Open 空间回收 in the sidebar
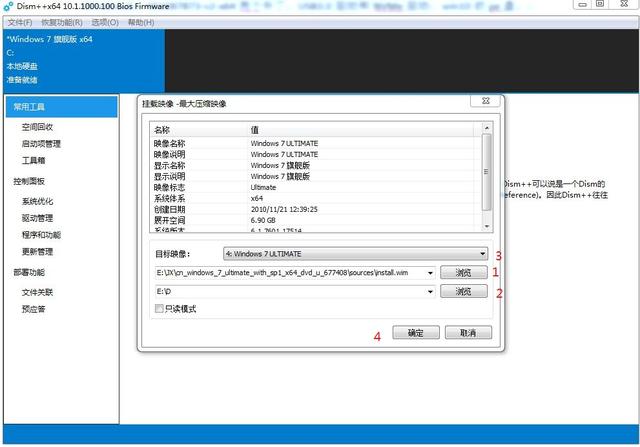 tap(37, 127)
